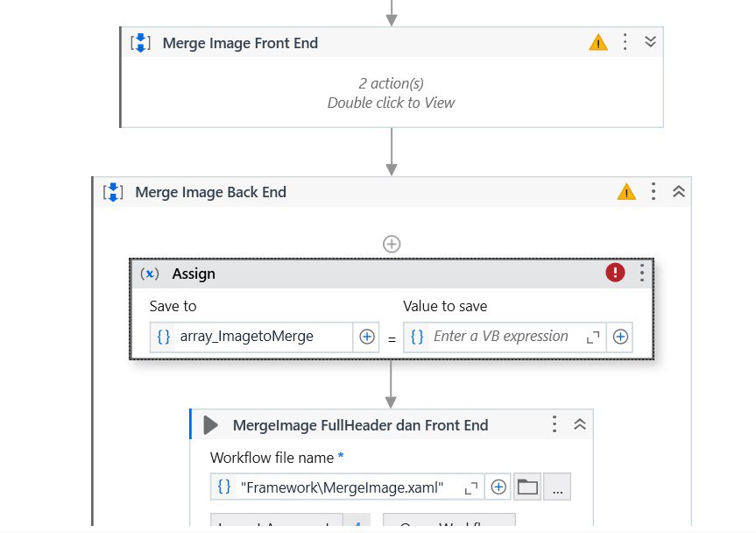
Task: Expand the Merge Image Front End sequence
Action: 650,41
